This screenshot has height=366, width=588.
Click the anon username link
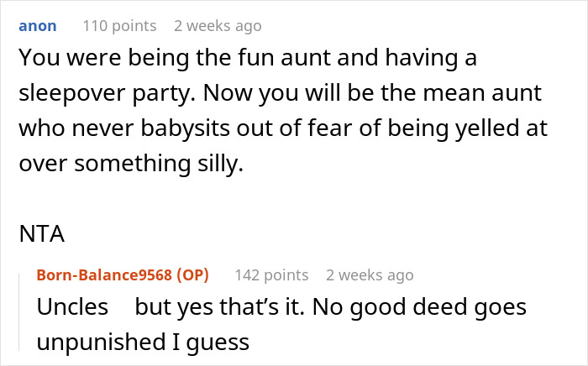point(37,26)
